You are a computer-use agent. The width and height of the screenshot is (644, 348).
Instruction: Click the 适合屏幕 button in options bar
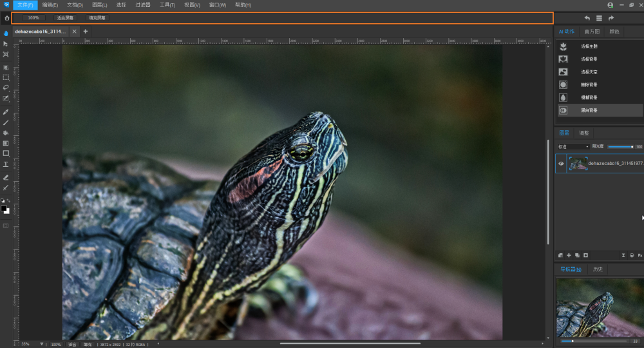(64, 18)
